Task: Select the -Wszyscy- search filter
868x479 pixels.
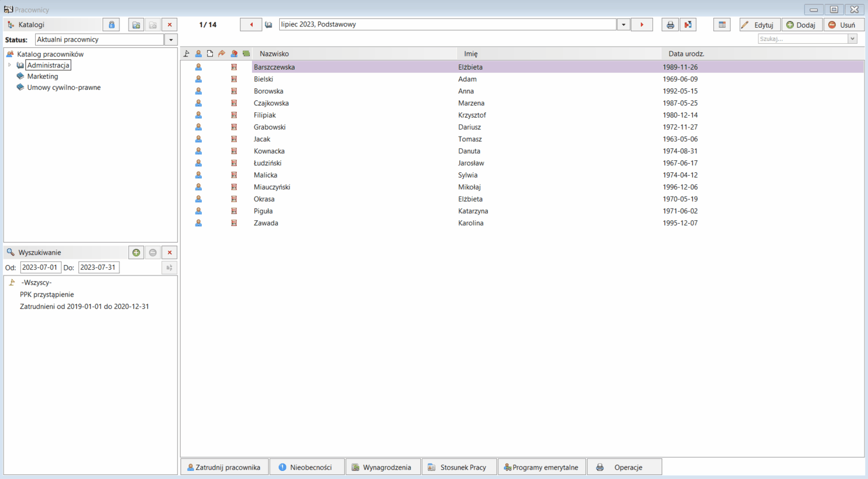Action: coord(36,282)
